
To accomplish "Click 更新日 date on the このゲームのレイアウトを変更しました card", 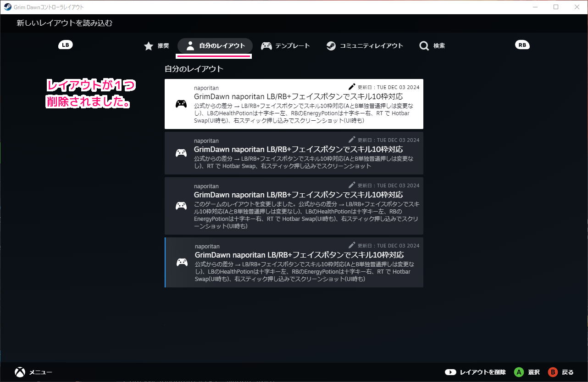I will pyautogui.click(x=388, y=185).
